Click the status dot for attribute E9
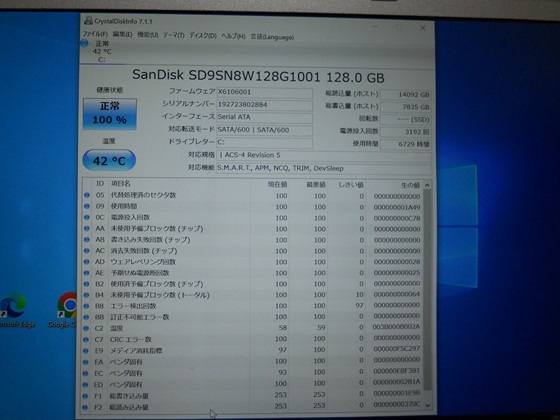The height and width of the screenshot is (420, 560). [86, 351]
